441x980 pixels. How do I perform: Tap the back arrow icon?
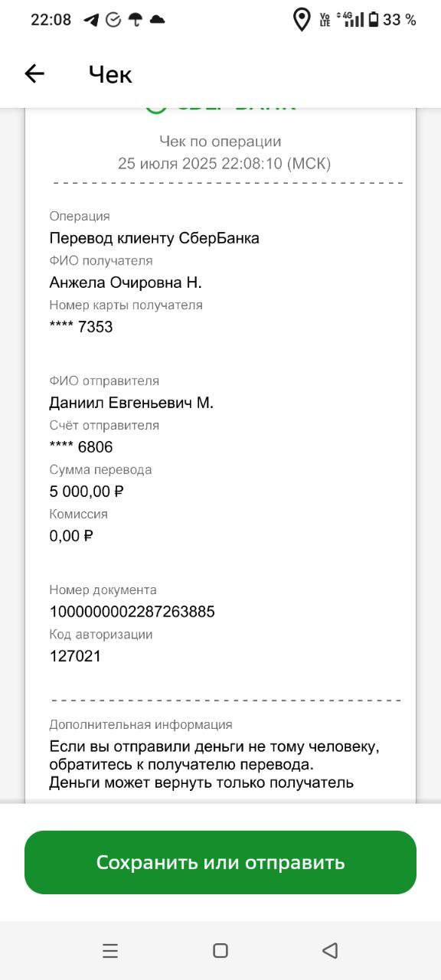[34, 73]
